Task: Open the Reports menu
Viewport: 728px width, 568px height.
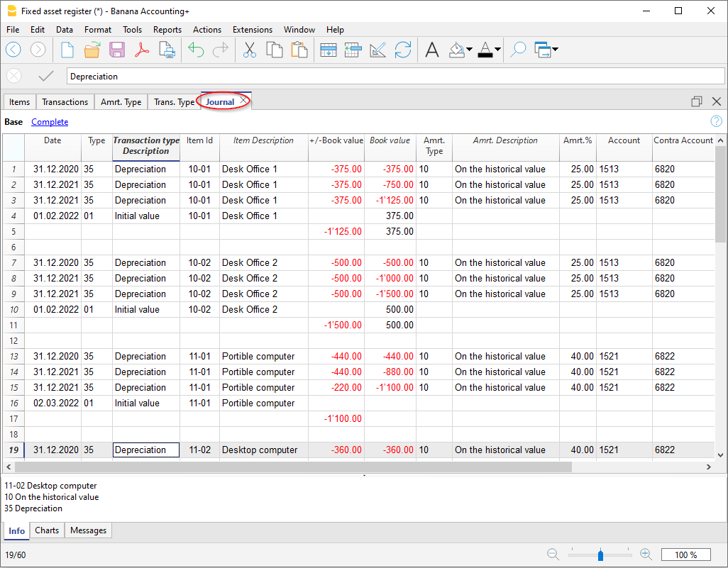Action: [167, 30]
